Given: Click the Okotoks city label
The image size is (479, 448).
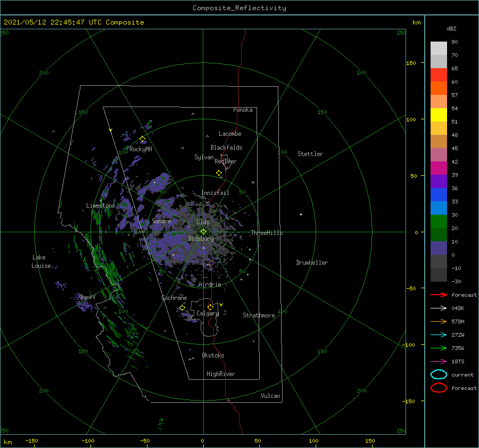Looking at the screenshot, I should pyautogui.click(x=213, y=355).
